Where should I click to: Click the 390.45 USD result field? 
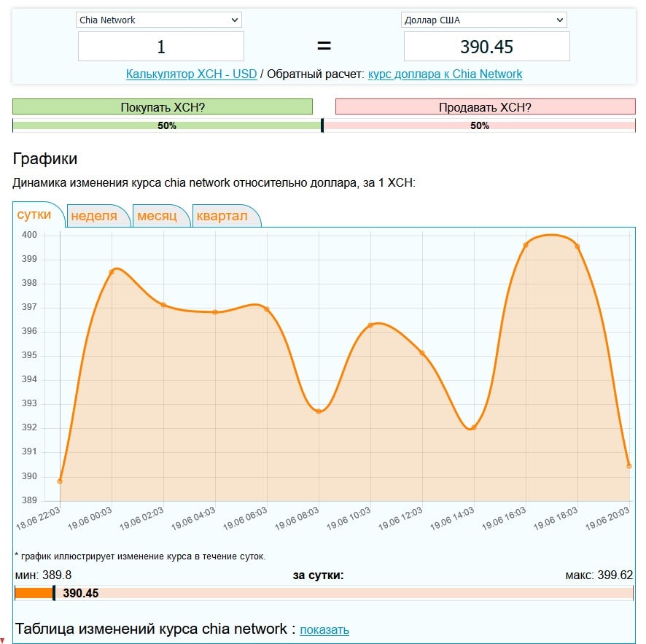coord(486,47)
